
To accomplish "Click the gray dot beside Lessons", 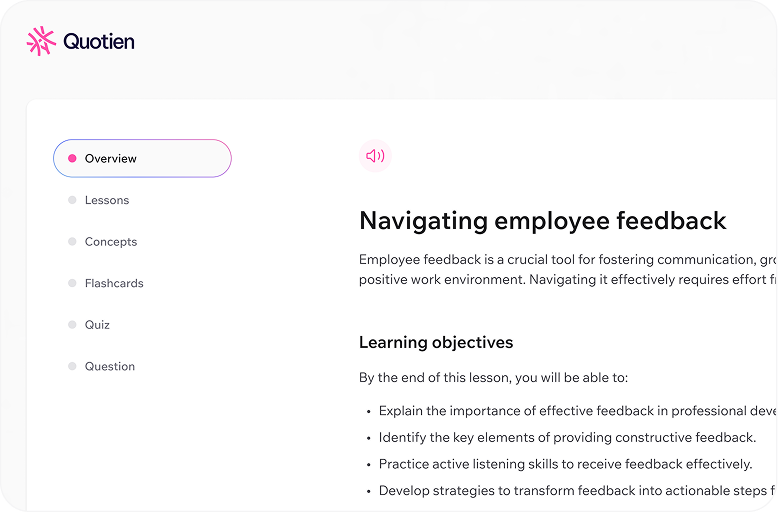I will [72, 200].
